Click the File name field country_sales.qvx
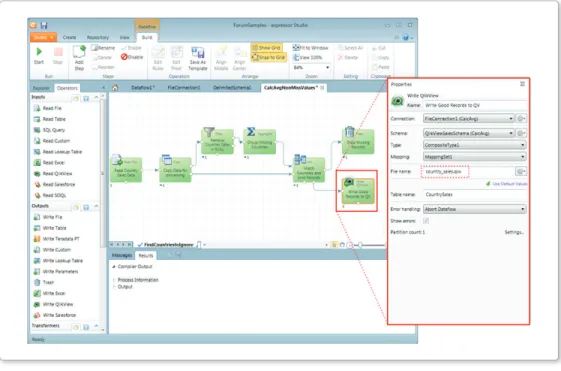The height and width of the screenshot is (371, 561). (468, 172)
